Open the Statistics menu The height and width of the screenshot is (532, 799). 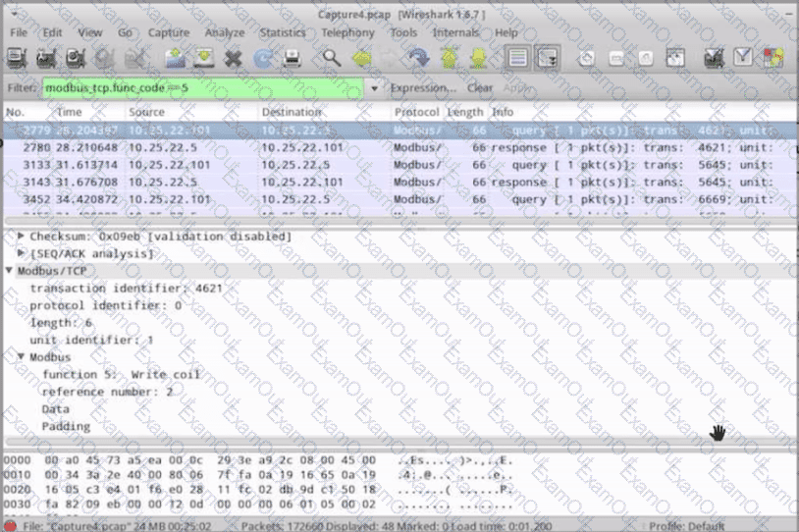[282, 32]
